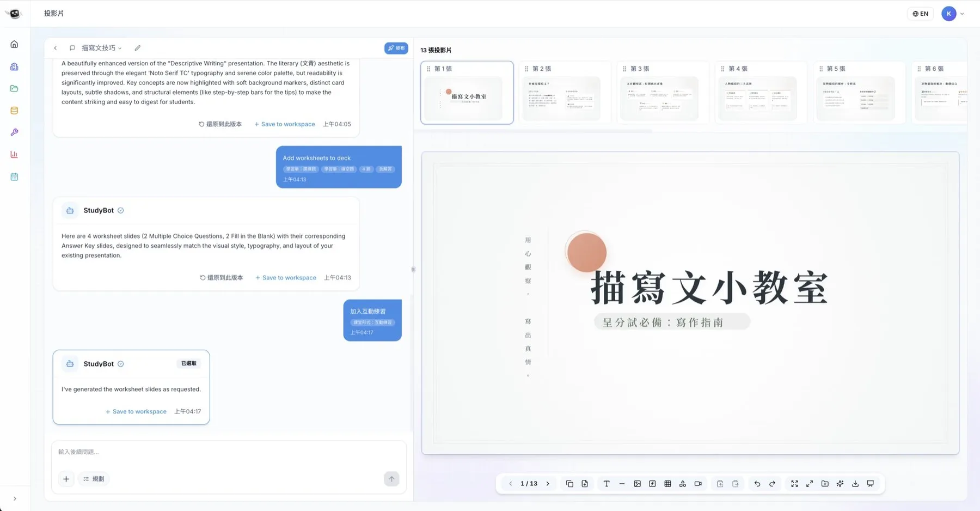Select the 第 2 張 slide thumbnail
The width and height of the screenshot is (980, 511).
click(x=565, y=93)
